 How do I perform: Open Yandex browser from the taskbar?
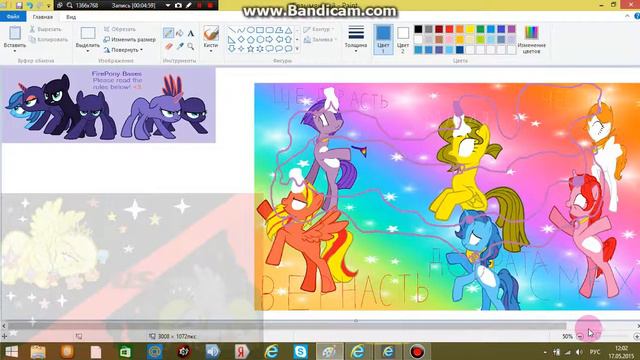[x=242, y=351]
